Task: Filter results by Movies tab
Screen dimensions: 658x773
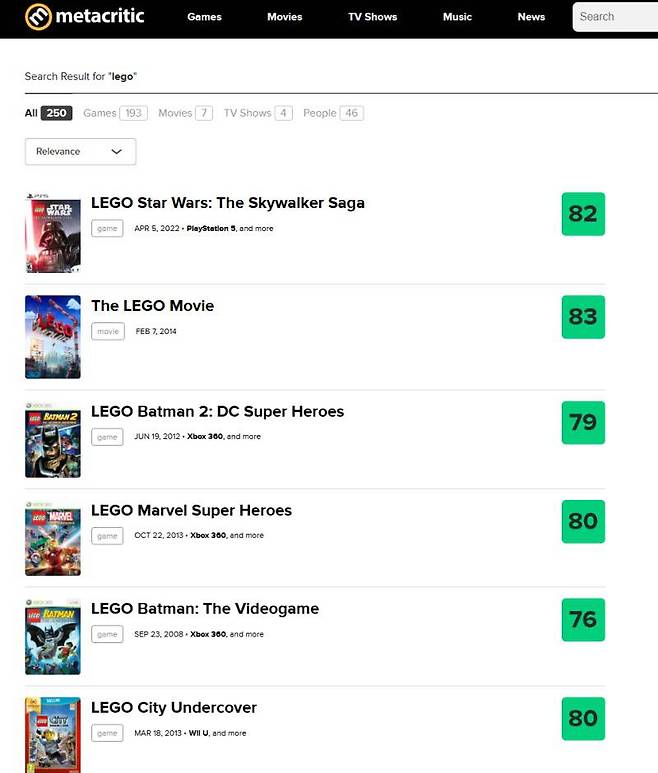Action: pyautogui.click(x=185, y=113)
